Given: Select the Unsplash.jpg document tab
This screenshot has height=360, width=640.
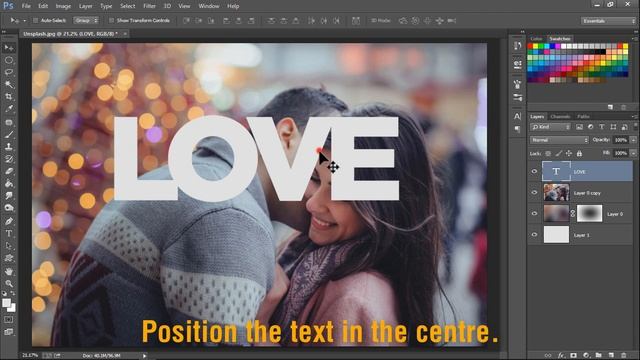Looking at the screenshot, I should tap(70, 34).
